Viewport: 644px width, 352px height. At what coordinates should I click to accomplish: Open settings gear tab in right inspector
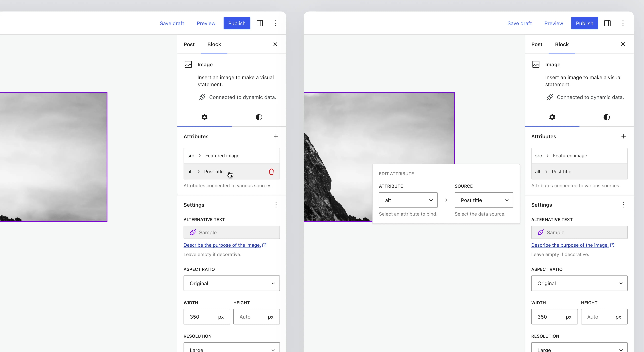click(552, 117)
